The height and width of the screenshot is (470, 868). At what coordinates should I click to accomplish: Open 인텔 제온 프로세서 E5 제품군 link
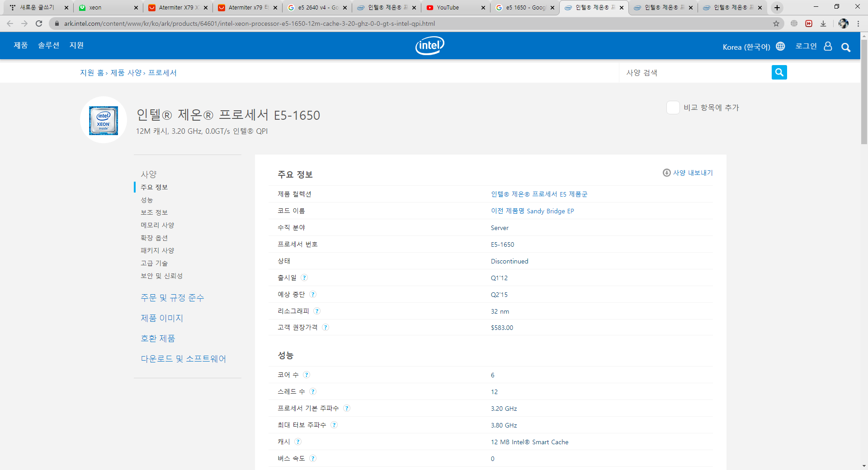point(539,194)
